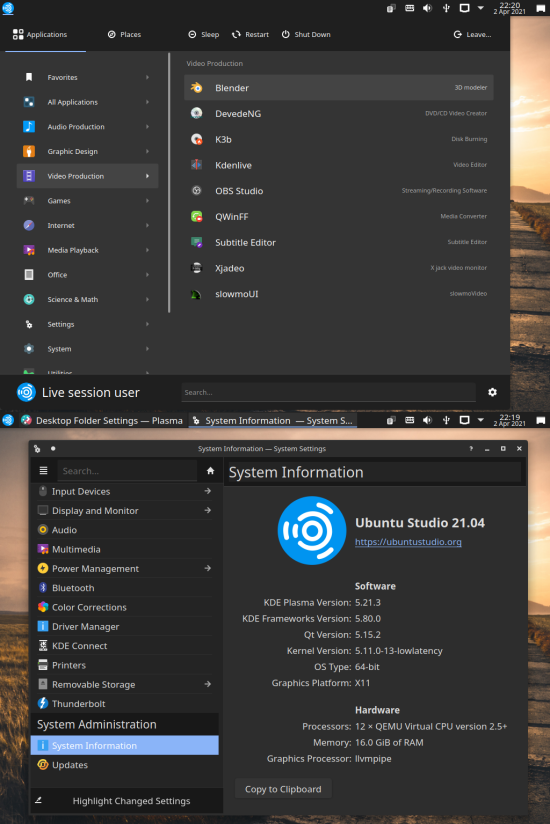Expand Office category
550x824 pixels.
87,275
